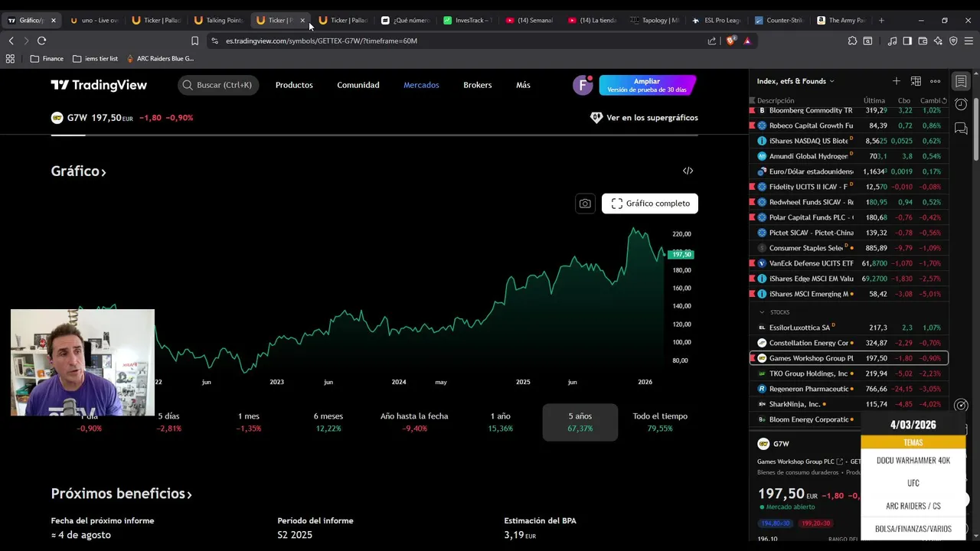Open the Mercados menu
980x551 pixels.
(421, 85)
